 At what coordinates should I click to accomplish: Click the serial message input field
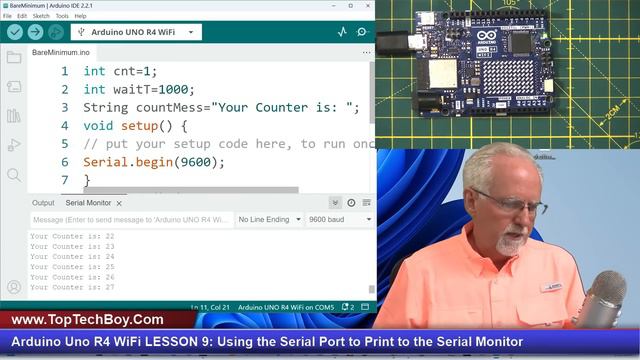pos(132,220)
